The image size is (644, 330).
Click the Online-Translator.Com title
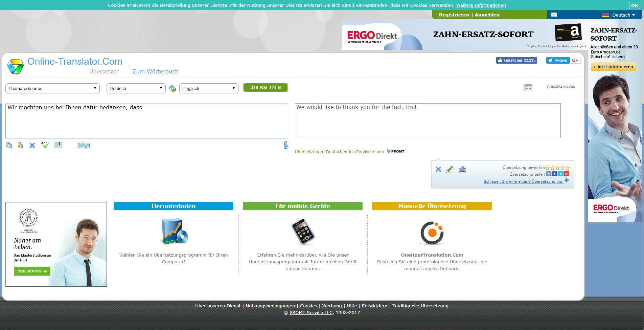(x=75, y=61)
